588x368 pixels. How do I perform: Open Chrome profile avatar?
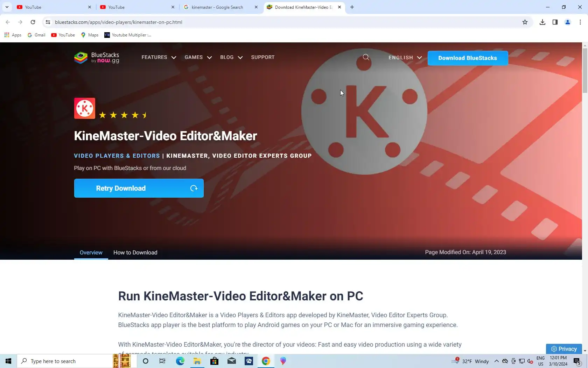point(568,22)
